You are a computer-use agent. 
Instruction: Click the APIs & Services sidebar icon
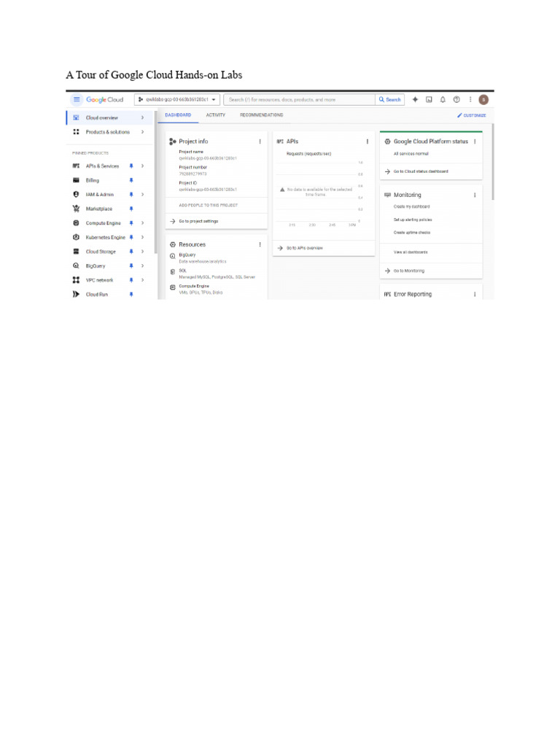(76, 166)
